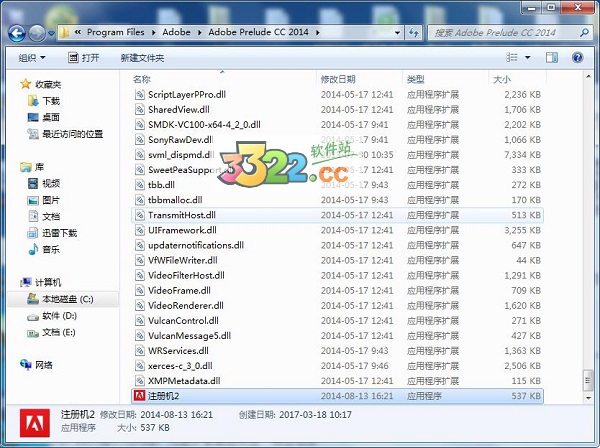
Task: Click the Forward navigation arrow
Action: 37,33
